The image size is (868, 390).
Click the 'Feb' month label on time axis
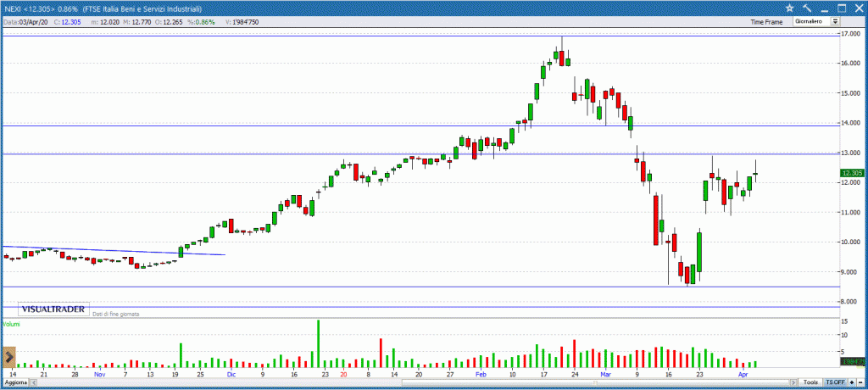pos(481,375)
